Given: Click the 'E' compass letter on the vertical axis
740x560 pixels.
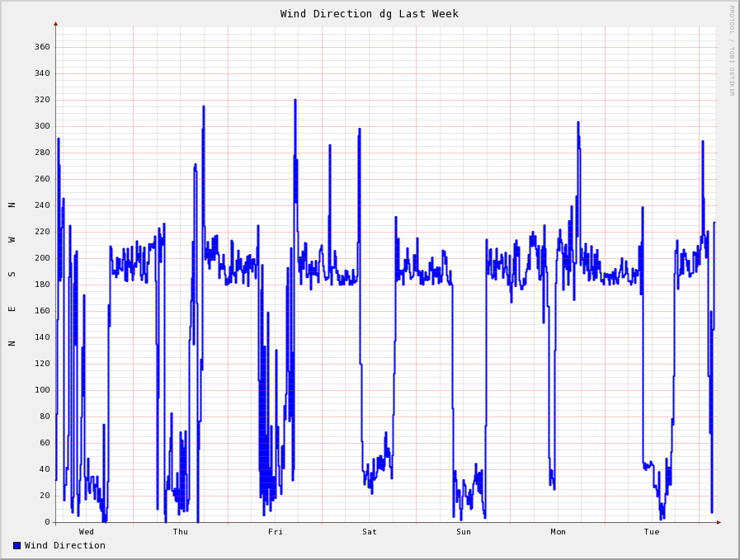Looking at the screenshot, I should 12,309.
